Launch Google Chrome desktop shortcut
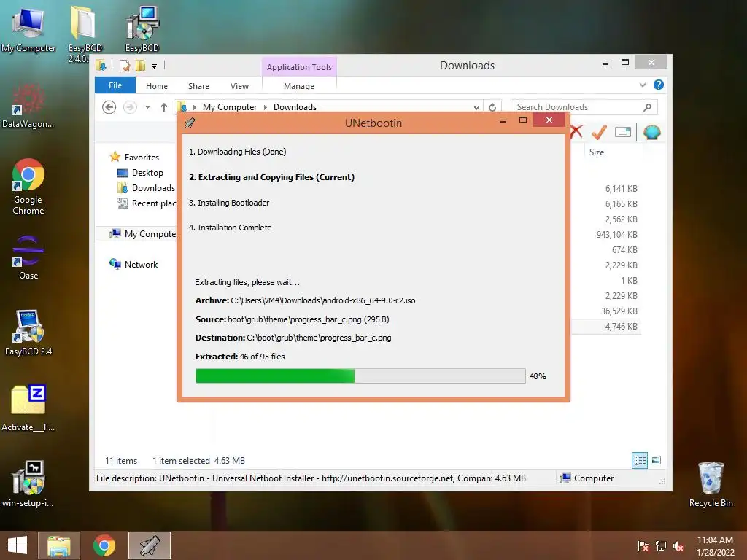The width and height of the screenshot is (747, 560). pos(28,186)
